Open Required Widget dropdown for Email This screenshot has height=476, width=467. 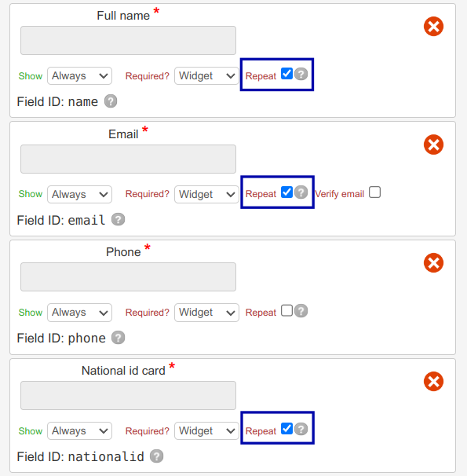tap(206, 194)
